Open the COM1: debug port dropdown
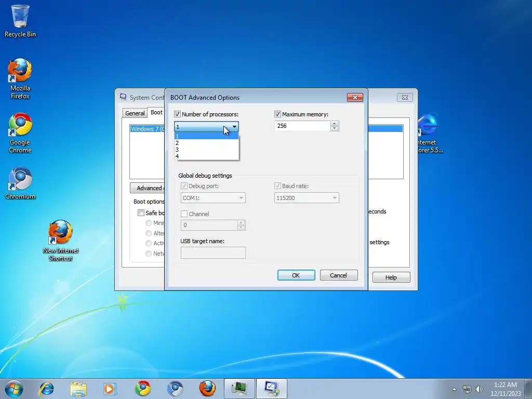 213,198
